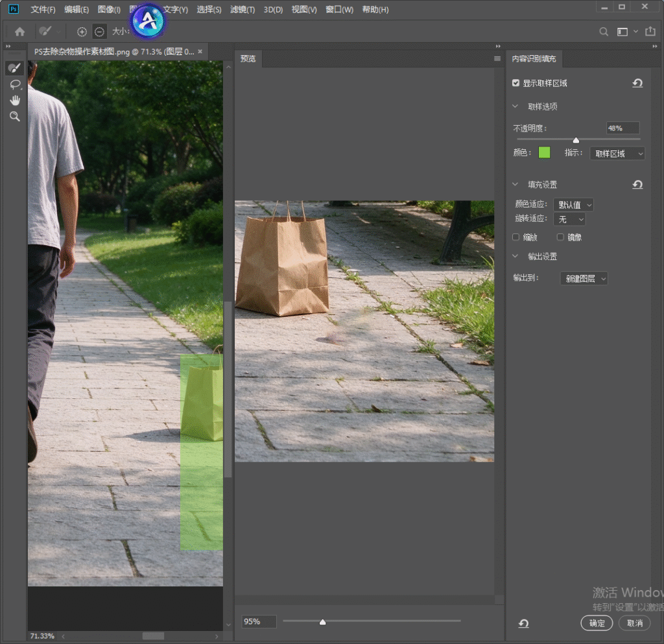Image resolution: width=664 pixels, height=644 pixels.
Task: Switch to the 预览 tab
Action: pos(248,58)
